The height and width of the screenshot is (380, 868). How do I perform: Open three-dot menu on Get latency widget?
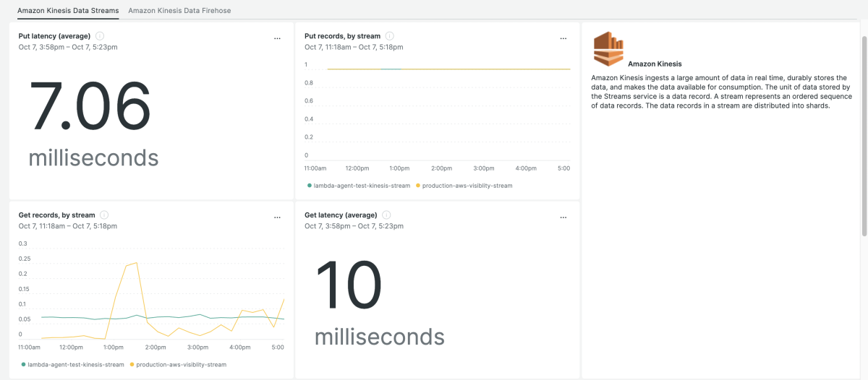(563, 217)
